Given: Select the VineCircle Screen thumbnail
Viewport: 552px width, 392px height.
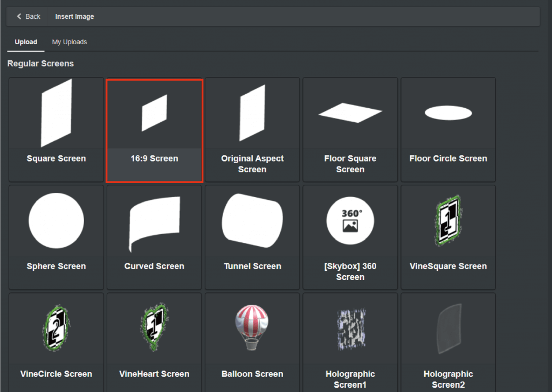Looking at the screenshot, I should pyautogui.click(x=56, y=328).
